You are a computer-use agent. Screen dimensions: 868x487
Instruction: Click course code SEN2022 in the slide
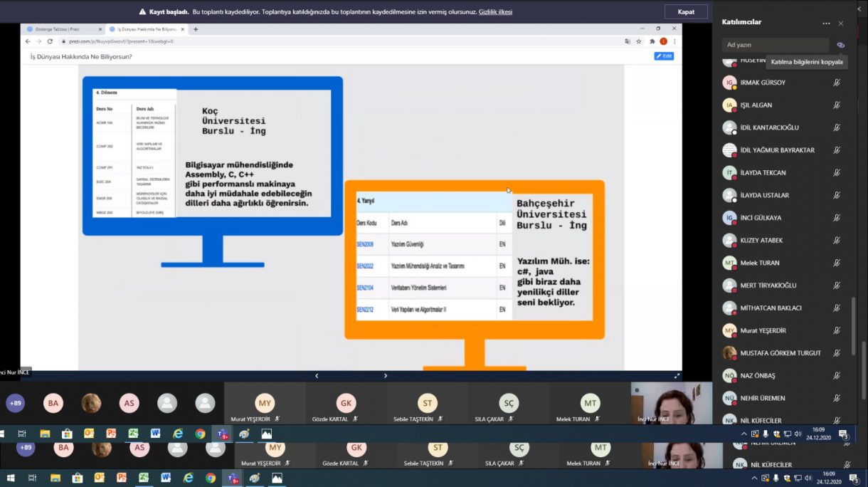pos(365,266)
